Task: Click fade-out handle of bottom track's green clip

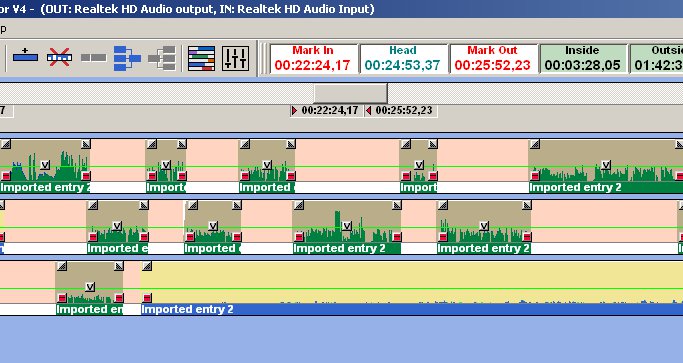Action: point(119,266)
